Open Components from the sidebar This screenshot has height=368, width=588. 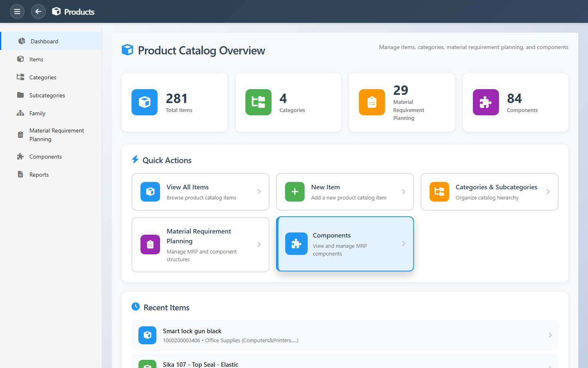[x=45, y=157]
